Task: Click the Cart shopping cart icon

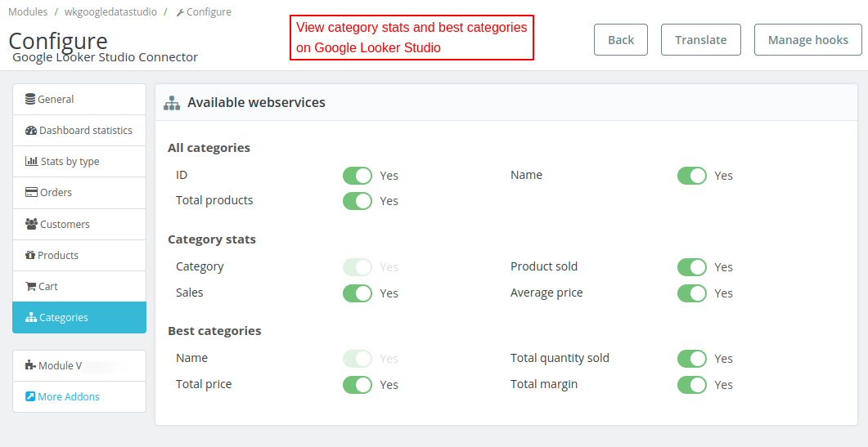Action: point(31,287)
